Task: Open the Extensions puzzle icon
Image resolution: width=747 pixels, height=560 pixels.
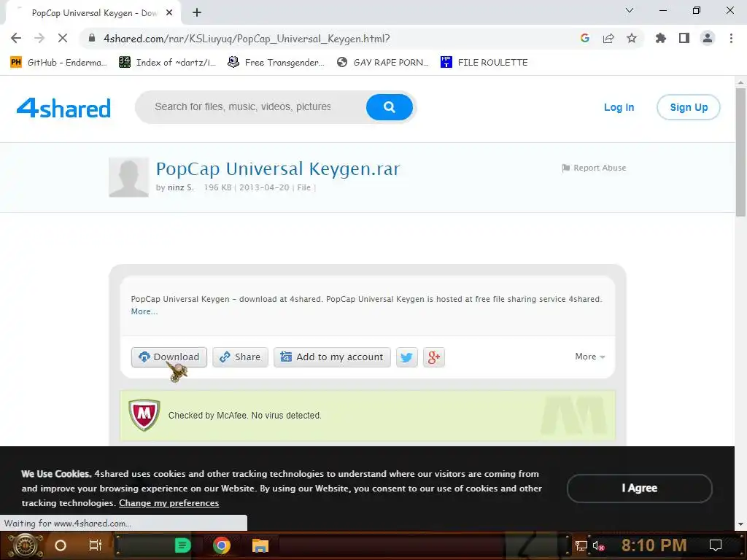Action: (x=661, y=38)
